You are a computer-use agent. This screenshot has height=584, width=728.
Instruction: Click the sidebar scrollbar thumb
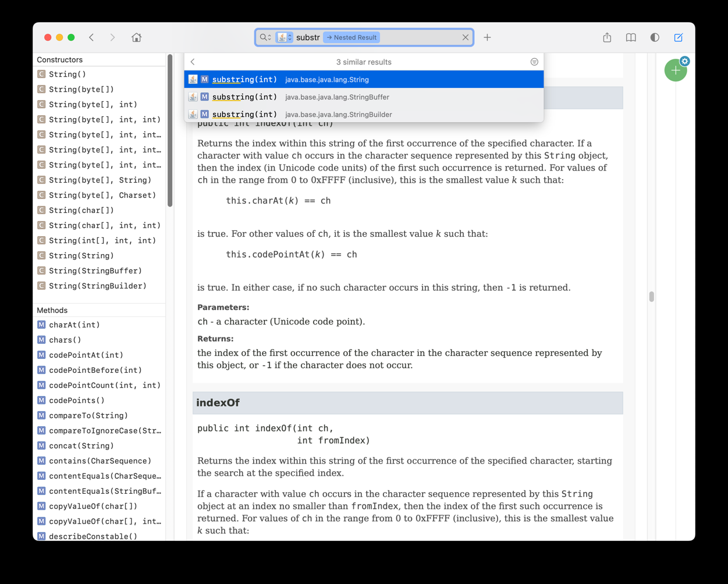169,131
